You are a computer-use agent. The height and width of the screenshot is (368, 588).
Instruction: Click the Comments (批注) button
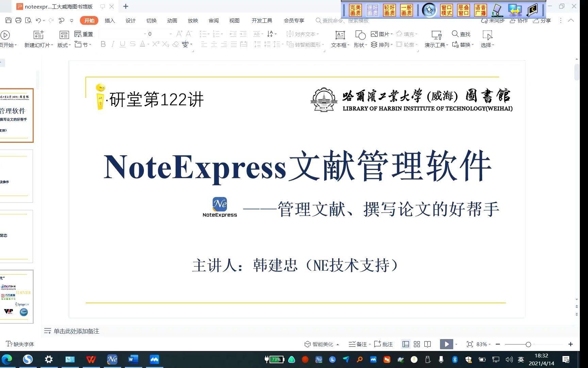383,344
